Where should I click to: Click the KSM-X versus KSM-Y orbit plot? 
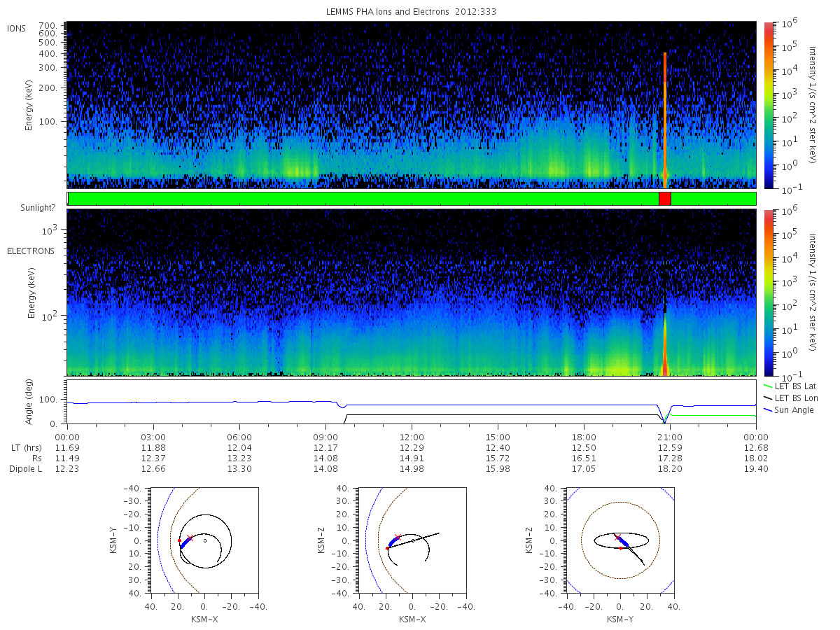pyautogui.click(x=204, y=540)
